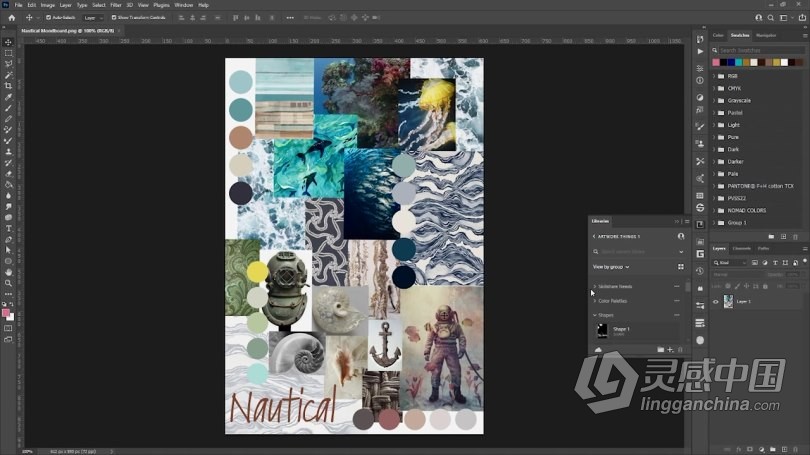Select the Rectangular Marquee tool
This screenshot has height=455, width=810.
(8, 53)
